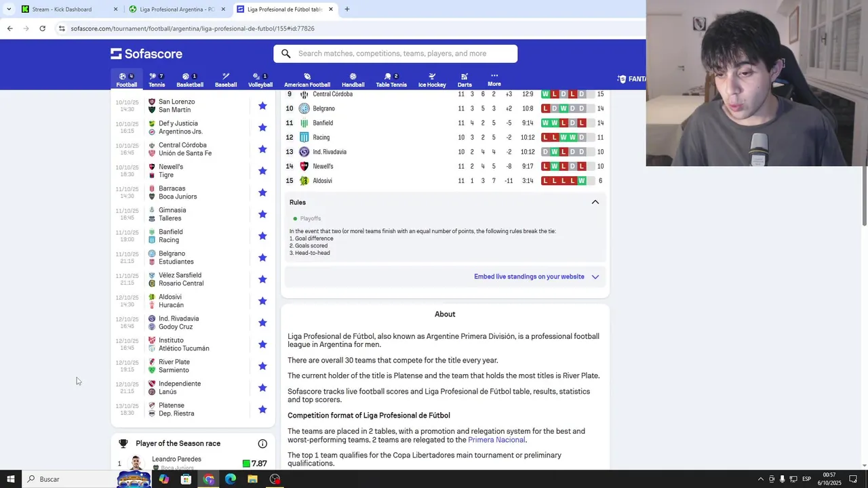Open Aldosivi row in standings

pos(445,180)
